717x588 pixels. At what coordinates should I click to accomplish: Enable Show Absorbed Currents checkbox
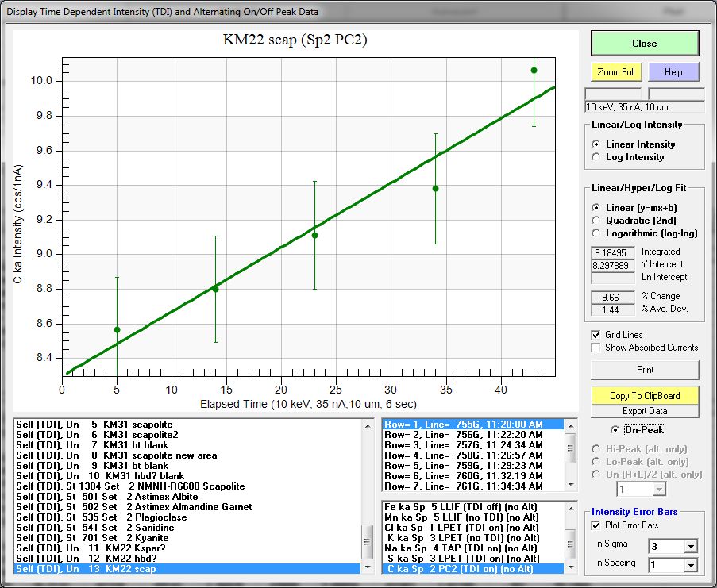(x=596, y=348)
